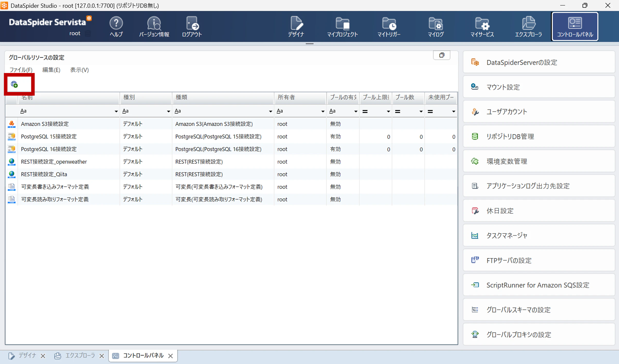
Task: Expand the 名前 column filter dropdown
Action: coord(116,111)
